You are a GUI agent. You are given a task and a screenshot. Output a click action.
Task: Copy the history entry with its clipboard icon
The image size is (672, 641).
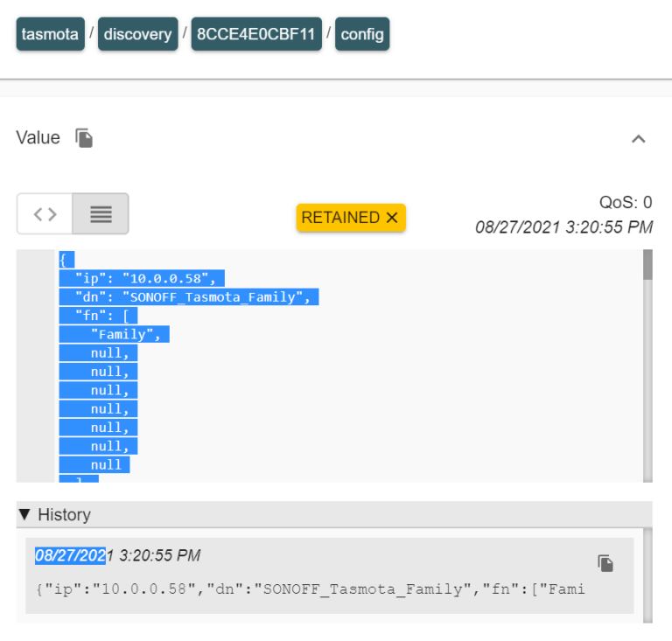coord(605,563)
